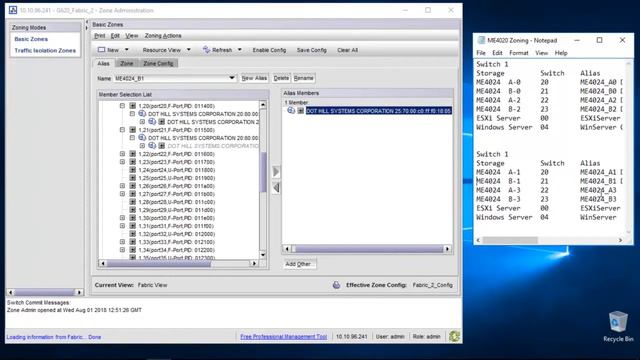Click 'Fabric_2_Config' effective zone config text
The image size is (640, 360).
tap(432, 285)
